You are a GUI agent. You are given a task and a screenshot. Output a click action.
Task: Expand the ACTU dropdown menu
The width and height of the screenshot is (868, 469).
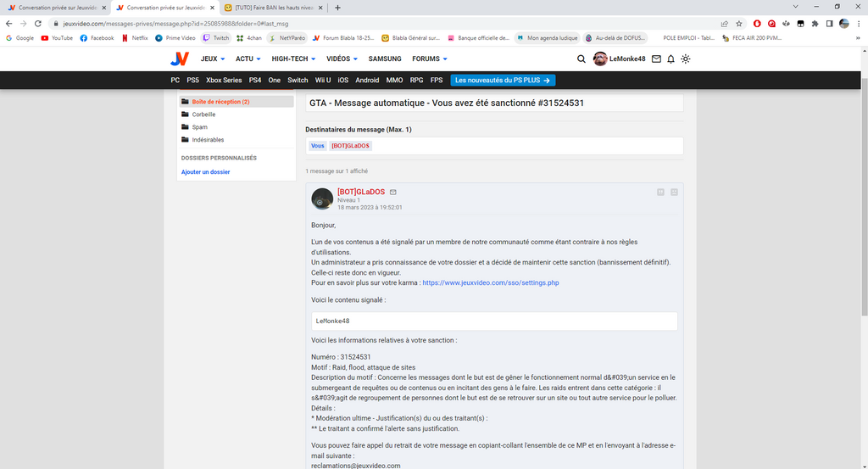click(248, 59)
